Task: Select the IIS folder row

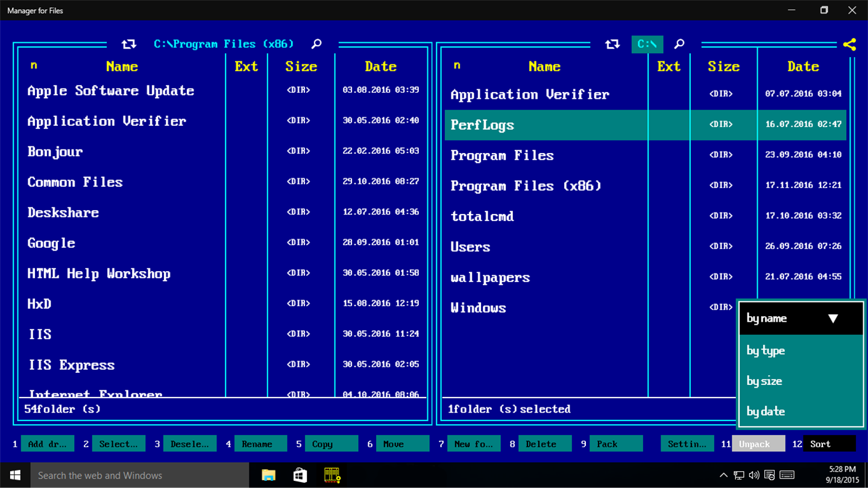Action: pos(223,334)
